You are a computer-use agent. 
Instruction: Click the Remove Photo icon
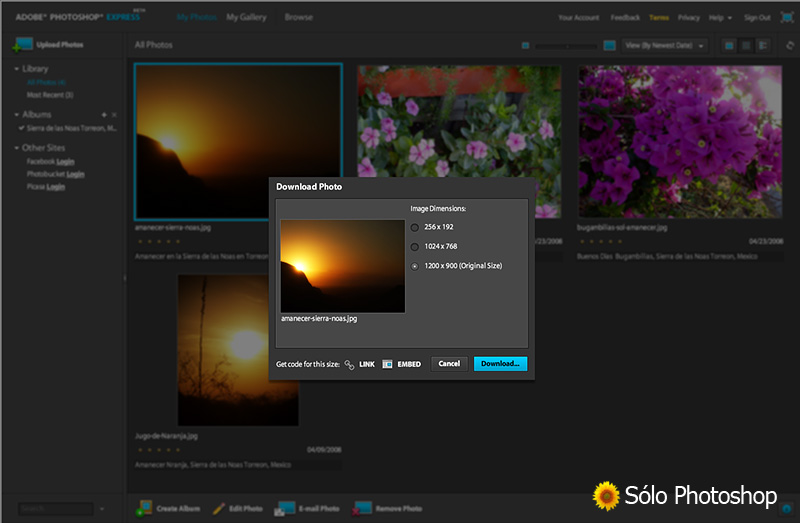362,508
